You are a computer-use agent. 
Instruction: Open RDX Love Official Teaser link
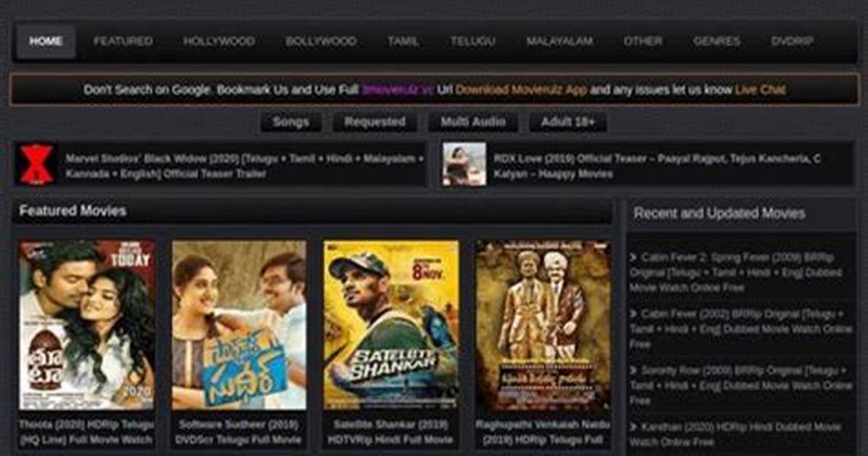[x=657, y=166]
